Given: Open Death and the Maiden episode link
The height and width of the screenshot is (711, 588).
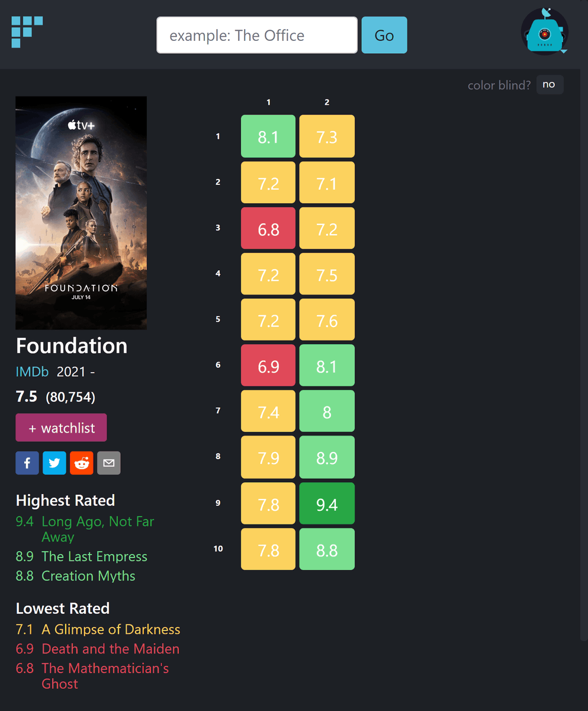Looking at the screenshot, I should [110, 649].
